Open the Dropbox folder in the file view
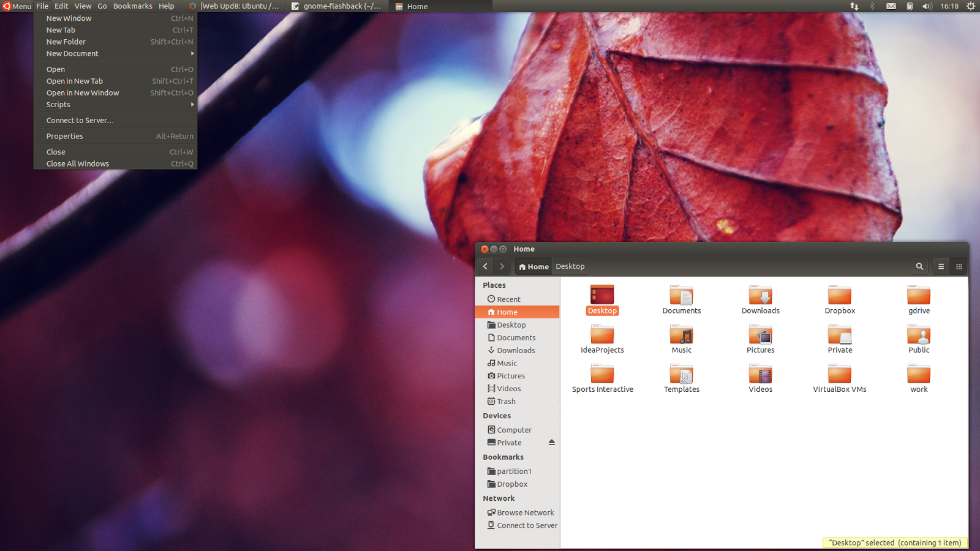Image resolution: width=980 pixels, height=551 pixels. pyautogui.click(x=839, y=296)
